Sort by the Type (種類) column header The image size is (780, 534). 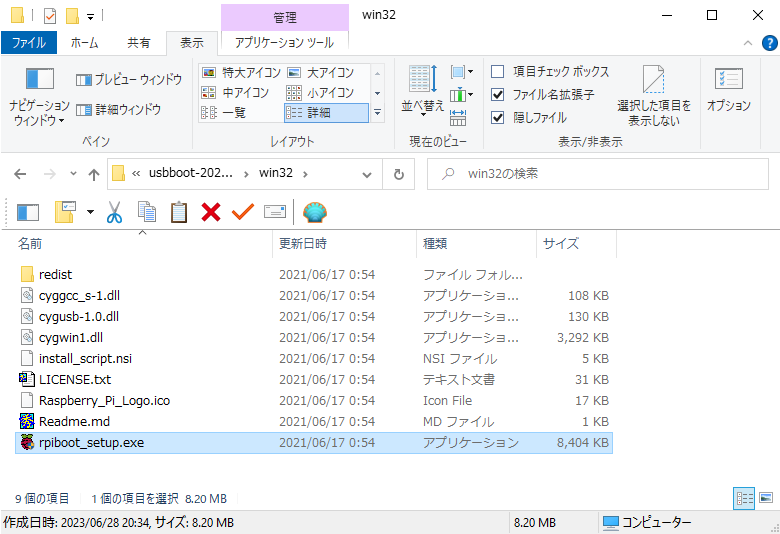(x=477, y=244)
